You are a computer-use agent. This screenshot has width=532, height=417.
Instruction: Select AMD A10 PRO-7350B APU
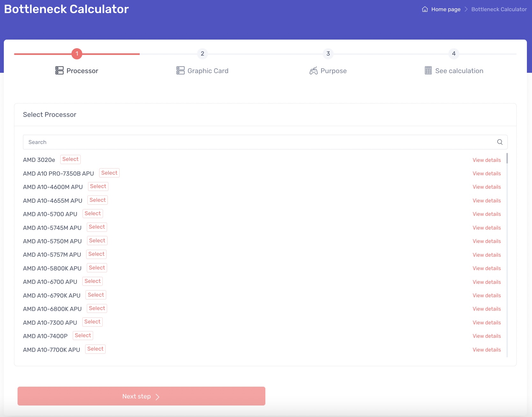(x=109, y=173)
